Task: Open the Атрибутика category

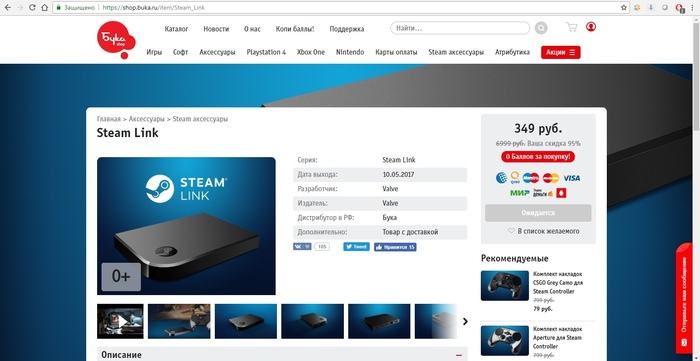Action: click(x=512, y=52)
